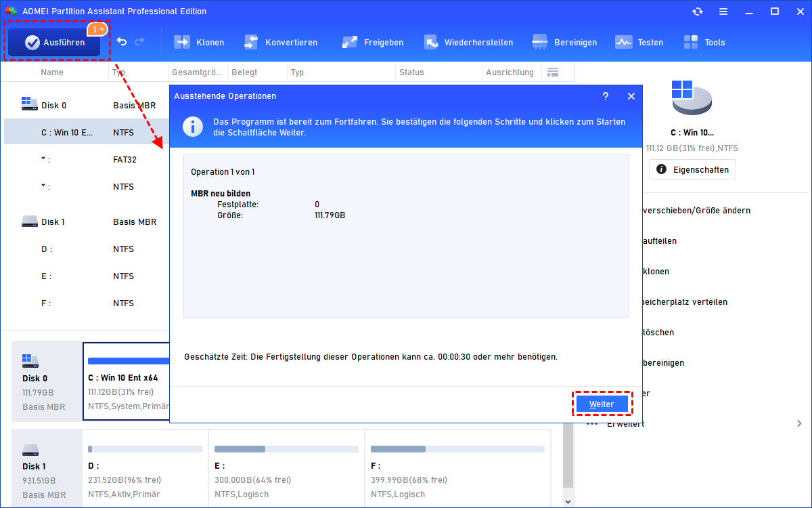Select Disk 0 in the list
This screenshot has height=508, width=812.
pyautogui.click(x=54, y=105)
